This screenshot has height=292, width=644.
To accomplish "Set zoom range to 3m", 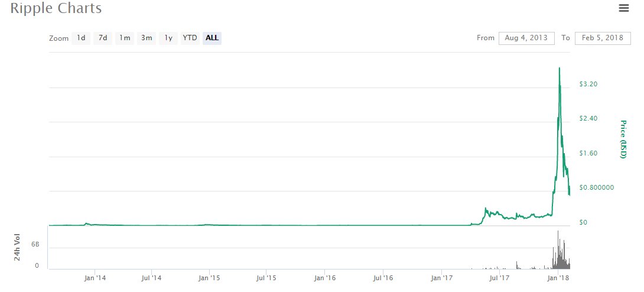I will (147, 38).
